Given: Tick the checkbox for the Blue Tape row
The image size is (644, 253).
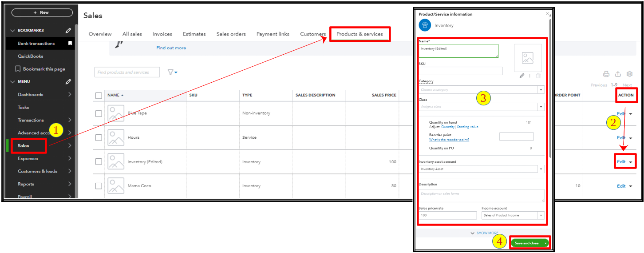Looking at the screenshot, I should coord(99,113).
